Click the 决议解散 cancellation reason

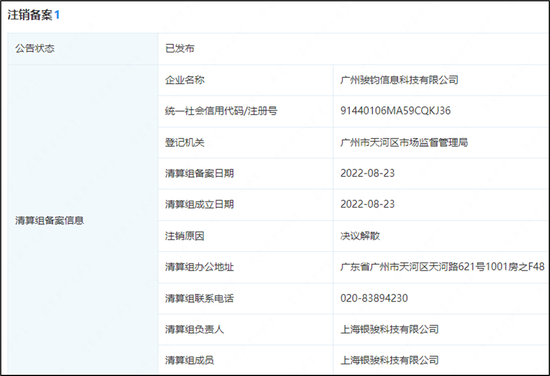click(360, 236)
